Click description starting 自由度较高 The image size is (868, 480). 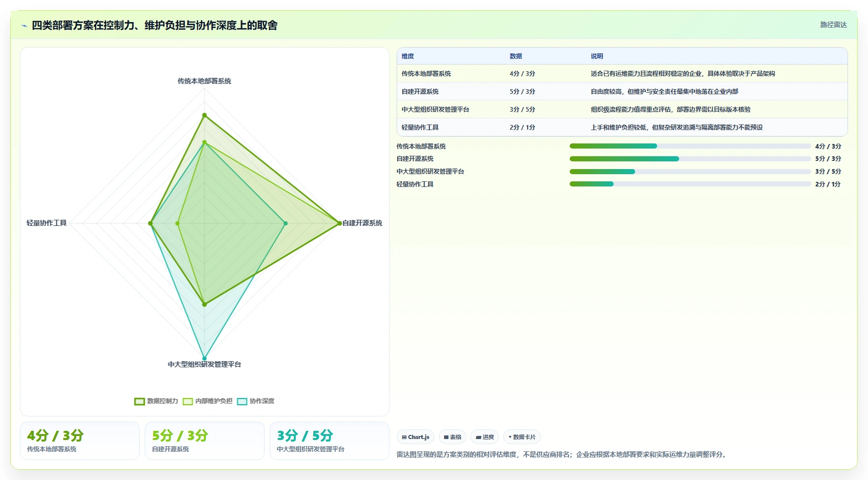[664, 92]
